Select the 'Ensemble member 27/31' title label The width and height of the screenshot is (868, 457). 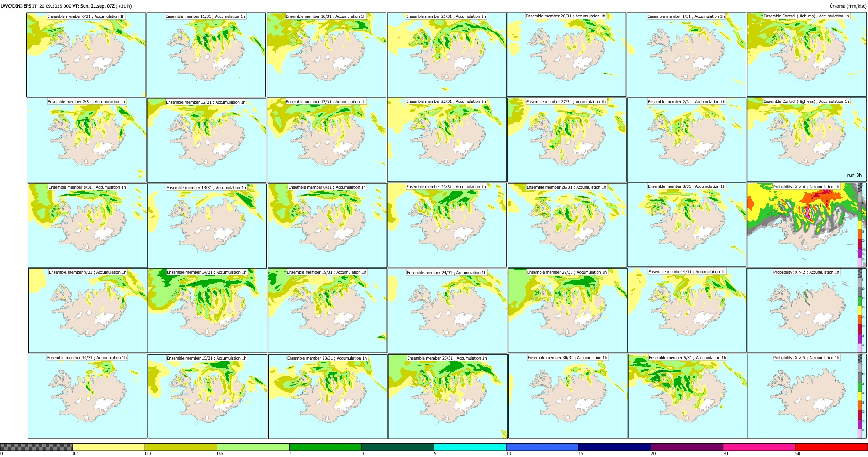pyautogui.click(x=566, y=102)
